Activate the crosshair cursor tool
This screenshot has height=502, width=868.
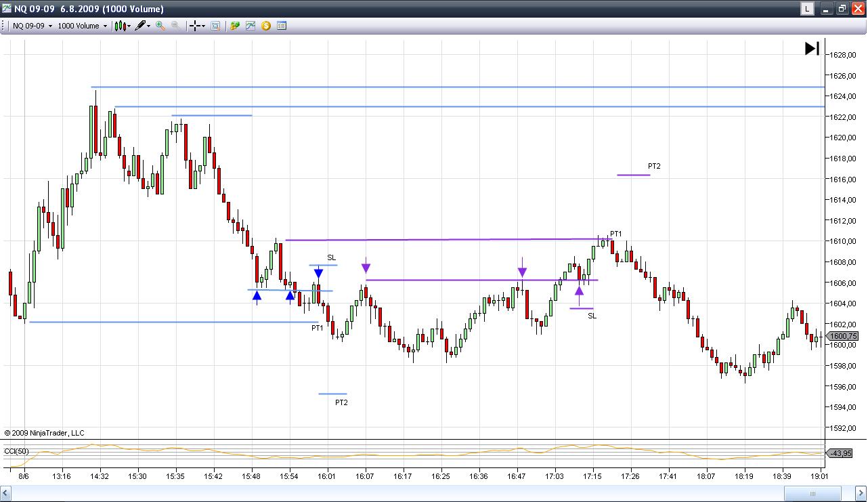195,26
